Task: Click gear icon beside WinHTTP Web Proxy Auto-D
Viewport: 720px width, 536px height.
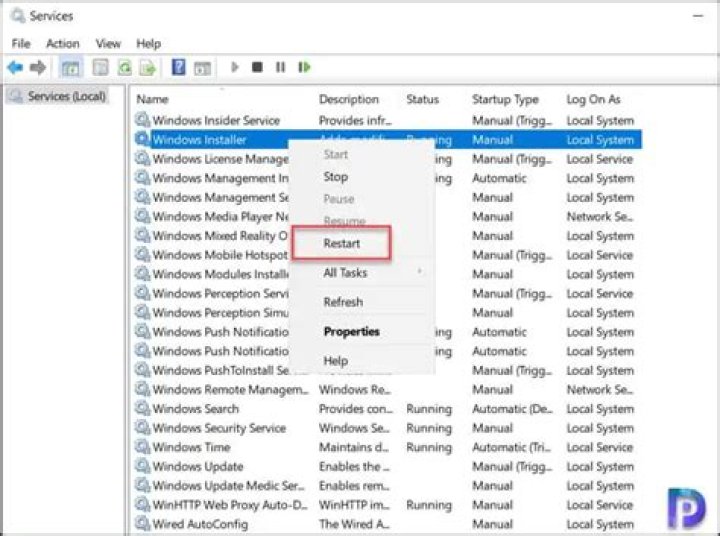Action: click(142, 504)
